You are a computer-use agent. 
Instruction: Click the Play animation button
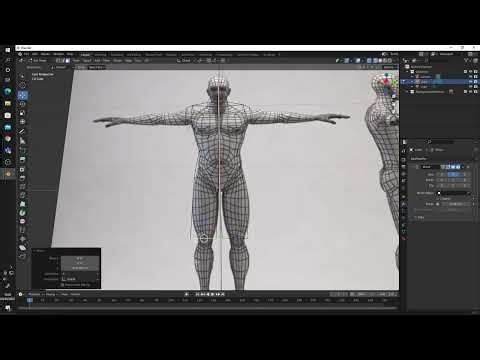(213, 294)
